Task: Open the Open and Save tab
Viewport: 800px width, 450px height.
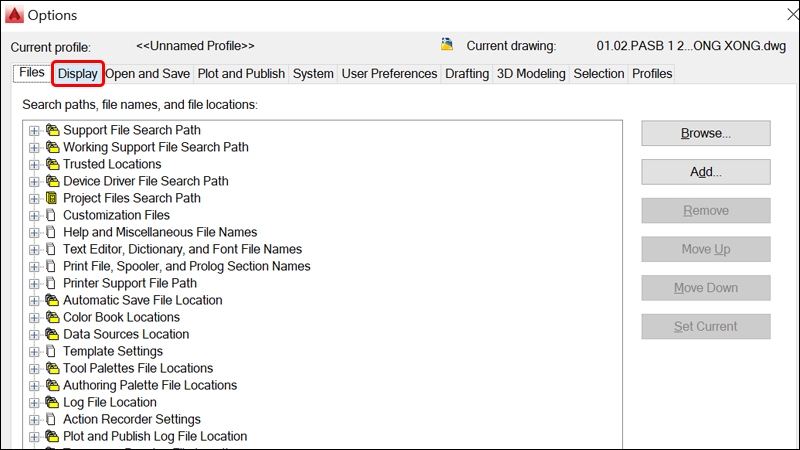Action: pos(147,73)
